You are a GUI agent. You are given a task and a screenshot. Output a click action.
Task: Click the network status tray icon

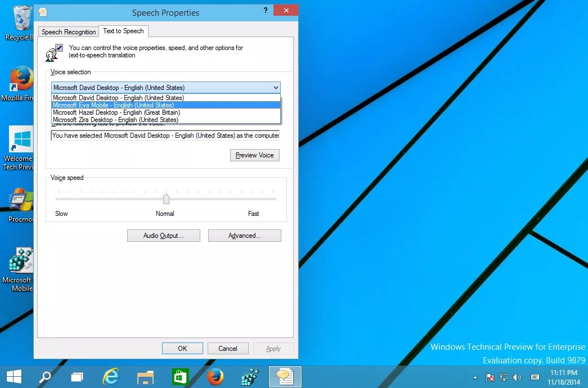(503, 377)
